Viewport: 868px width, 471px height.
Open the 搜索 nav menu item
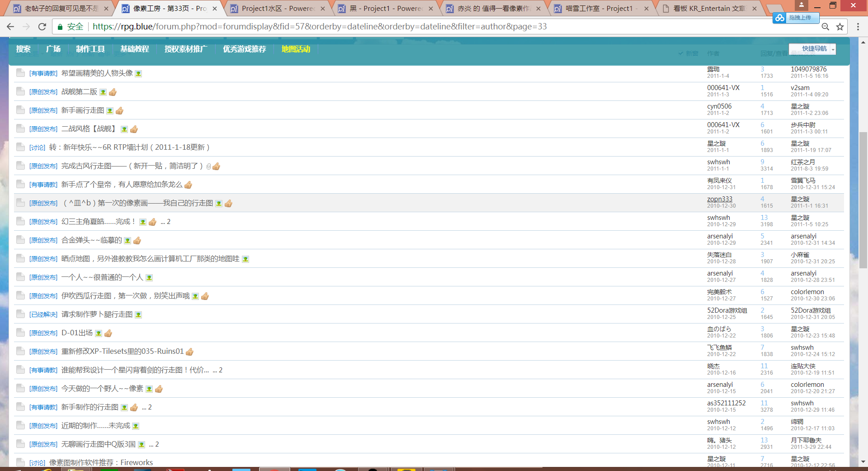[23, 49]
